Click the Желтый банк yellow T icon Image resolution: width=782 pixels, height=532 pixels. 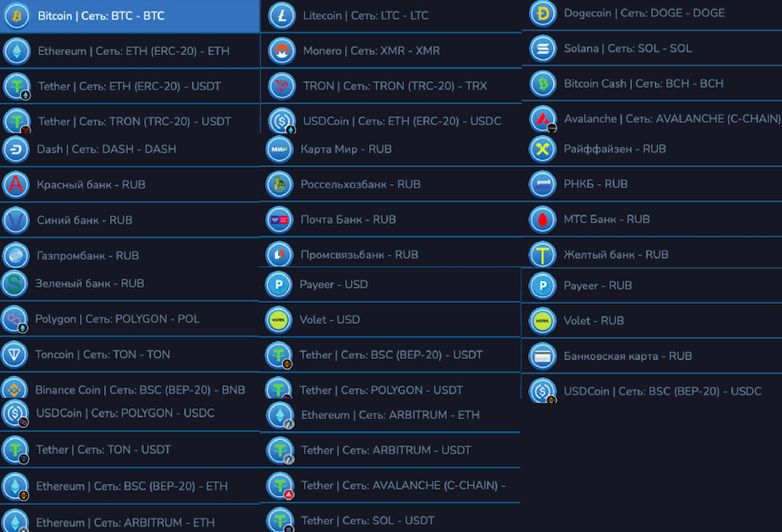(x=542, y=255)
